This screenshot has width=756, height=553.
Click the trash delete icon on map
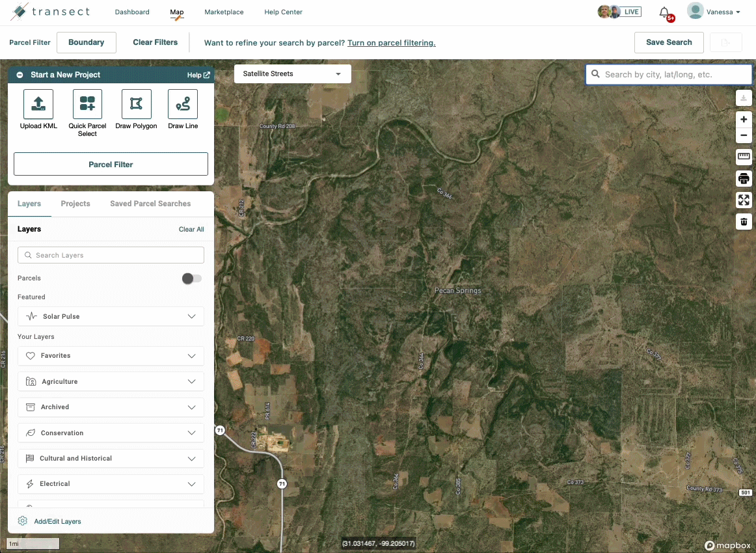(744, 221)
